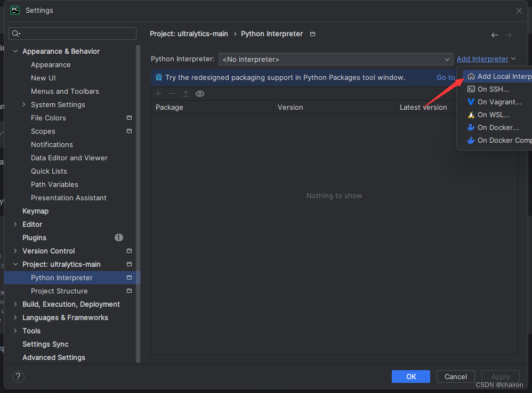Screen dimensions: 532x393
Task: Select Notifications in the settings tree
Action: [x=52, y=144]
